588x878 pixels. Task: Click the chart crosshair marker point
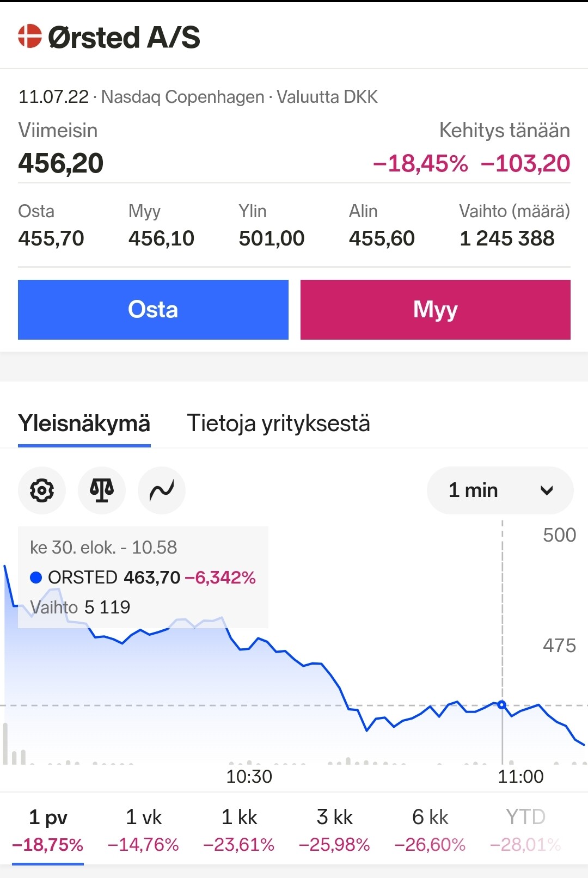(502, 704)
